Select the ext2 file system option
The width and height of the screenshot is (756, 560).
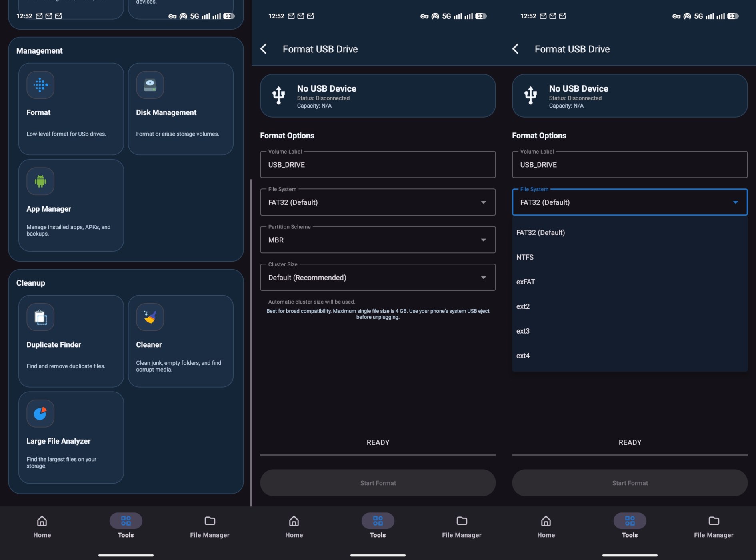click(523, 306)
